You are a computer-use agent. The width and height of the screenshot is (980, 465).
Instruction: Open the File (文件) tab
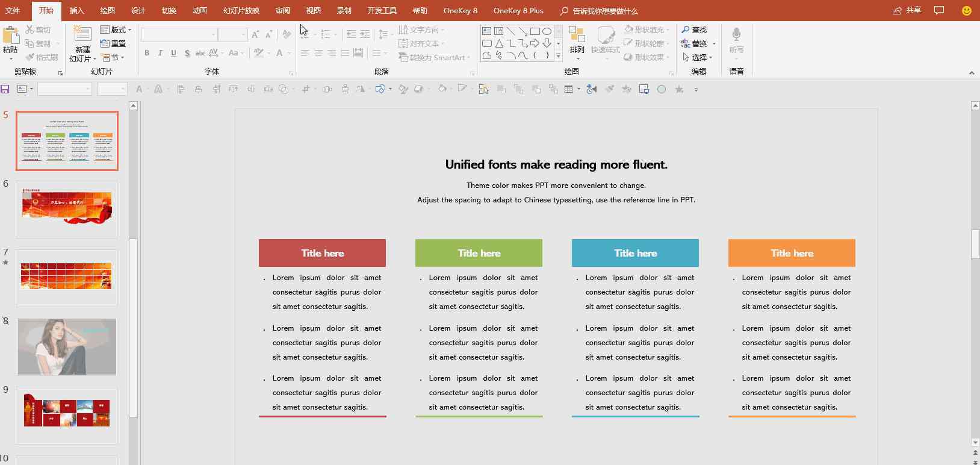tap(13, 11)
